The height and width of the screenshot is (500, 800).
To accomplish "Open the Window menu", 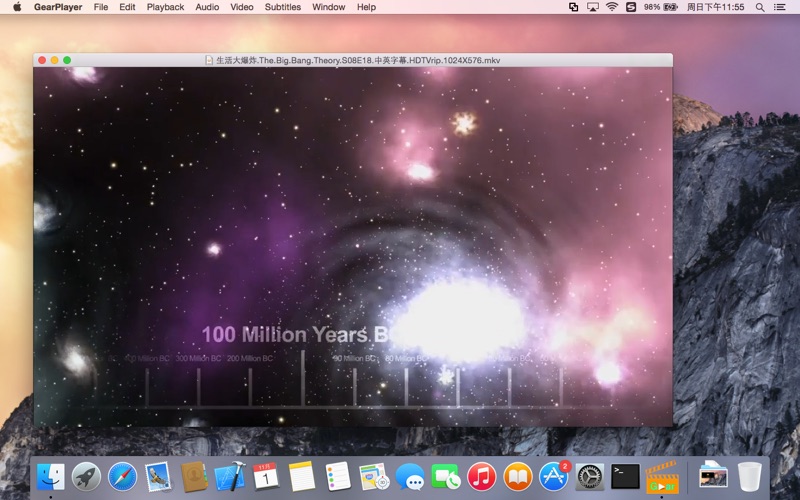I will pyautogui.click(x=329, y=7).
